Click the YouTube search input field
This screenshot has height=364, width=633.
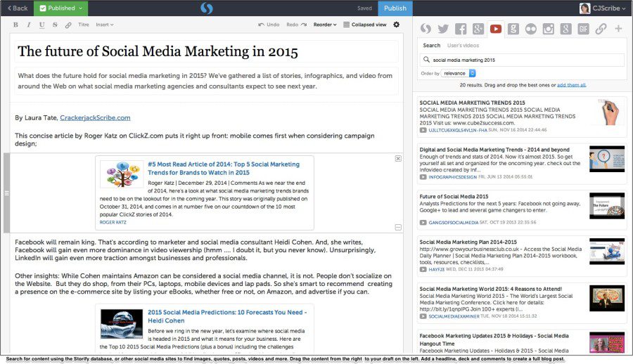coord(522,60)
